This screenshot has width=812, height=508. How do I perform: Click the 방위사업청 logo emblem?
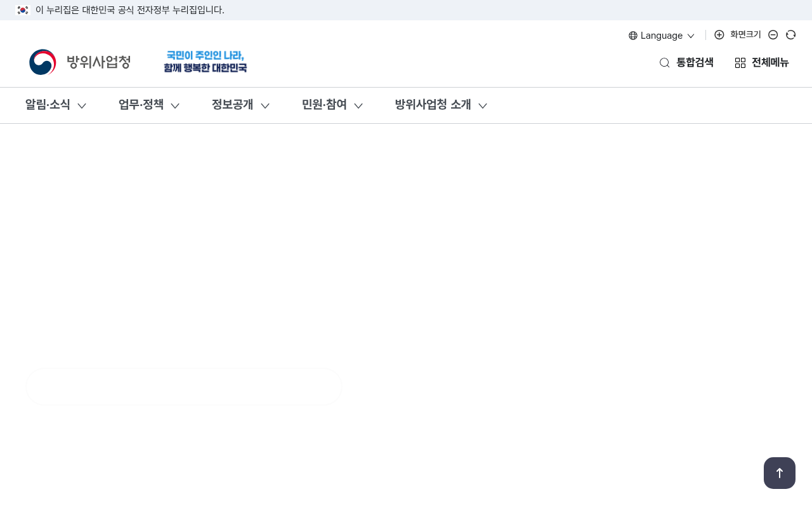coord(43,62)
